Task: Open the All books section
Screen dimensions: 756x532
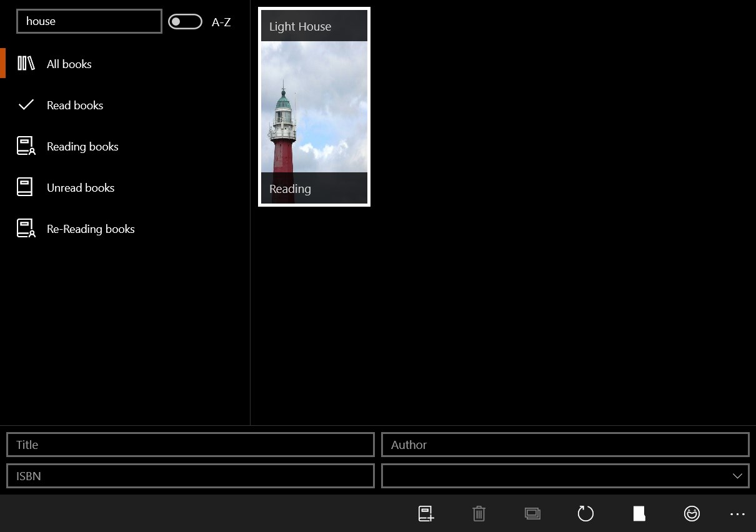Action: click(125, 64)
